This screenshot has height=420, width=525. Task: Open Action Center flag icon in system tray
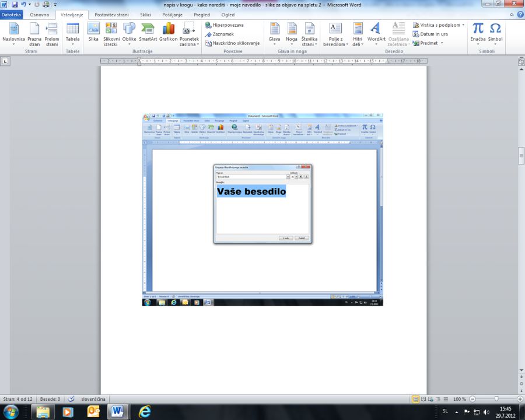[466, 412]
